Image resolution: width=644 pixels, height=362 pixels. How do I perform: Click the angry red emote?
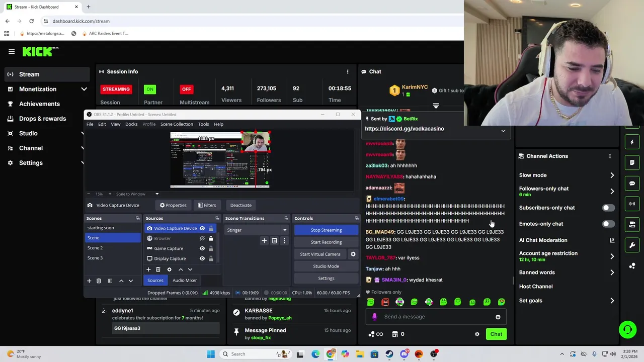385,302
